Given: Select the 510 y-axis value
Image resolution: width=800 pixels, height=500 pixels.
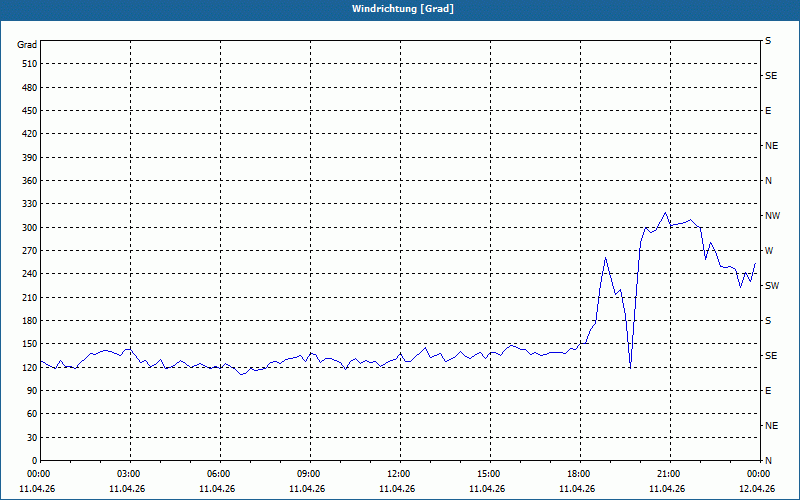Looking at the screenshot, I should pos(30,64).
